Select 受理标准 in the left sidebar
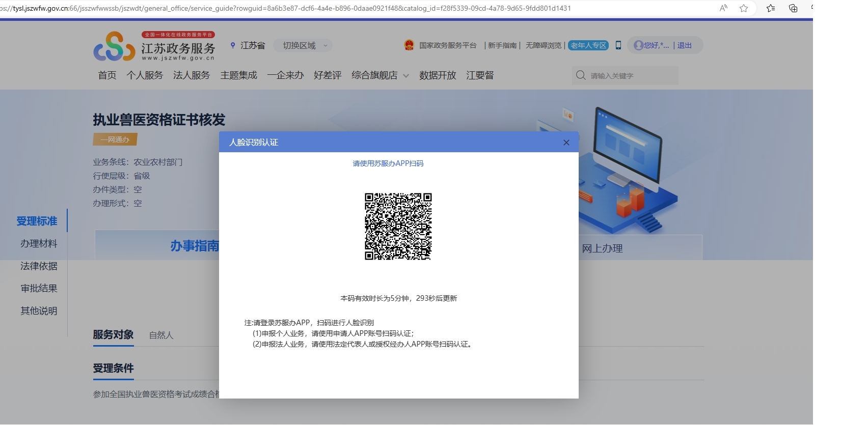The height and width of the screenshot is (425, 868). pos(37,221)
